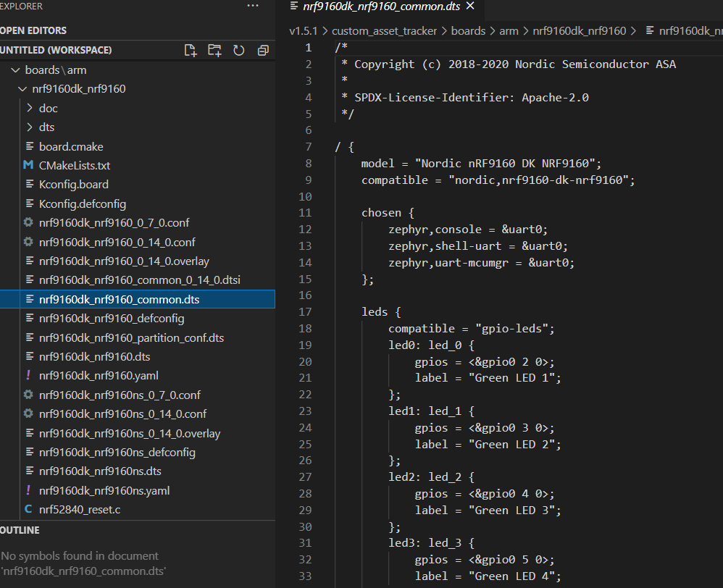The width and height of the screenshot is (723, 588).
Task: Expand the dts folder
Action: 46,127
